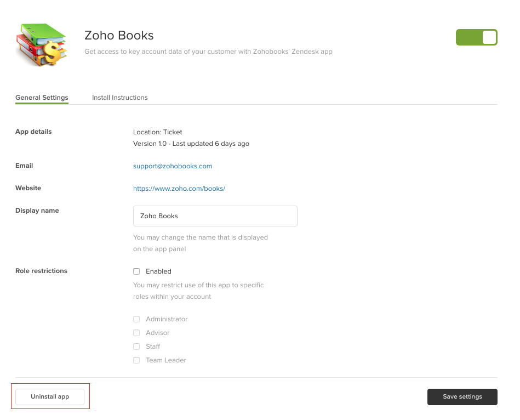The width and height of the screenshot is (520, 420).
Task: Click the Staff role label
Action: [153, 347]
